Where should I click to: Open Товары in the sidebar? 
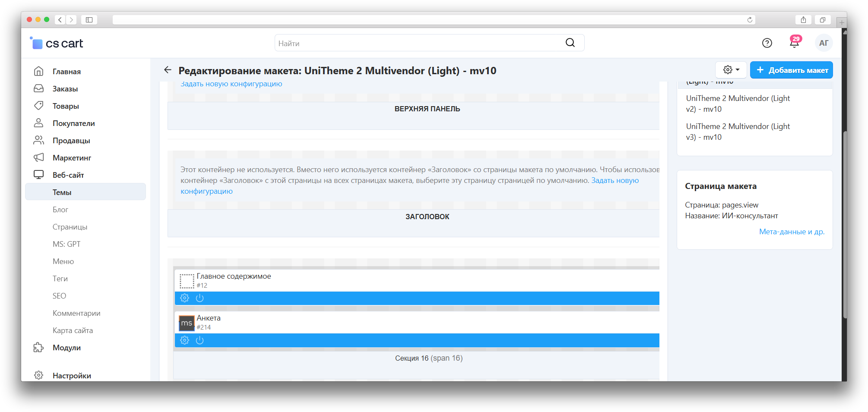point(66,106)
